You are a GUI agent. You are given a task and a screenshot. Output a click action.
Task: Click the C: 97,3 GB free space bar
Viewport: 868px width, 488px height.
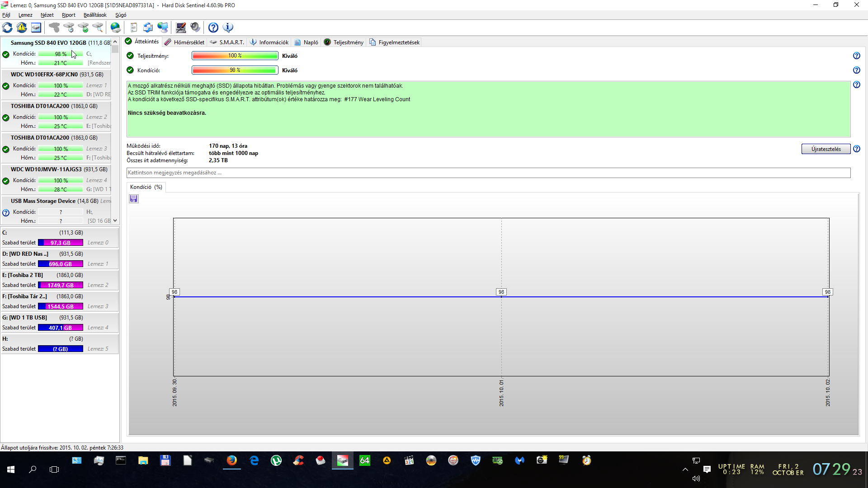(x=61, y=243)
